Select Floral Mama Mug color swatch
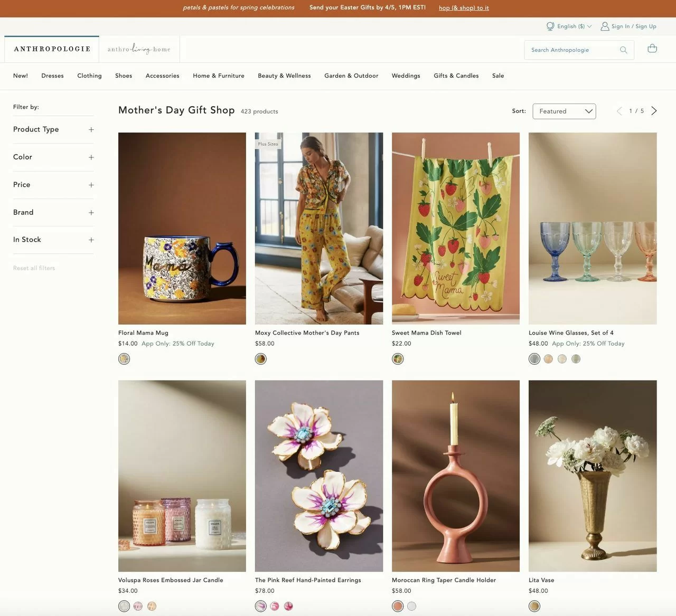 pos(124,359)
